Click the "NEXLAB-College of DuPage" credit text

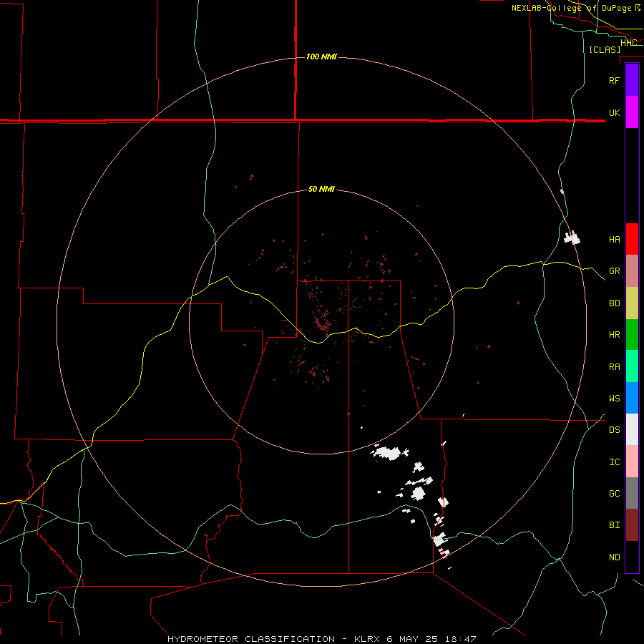click(x=571, y=8)
